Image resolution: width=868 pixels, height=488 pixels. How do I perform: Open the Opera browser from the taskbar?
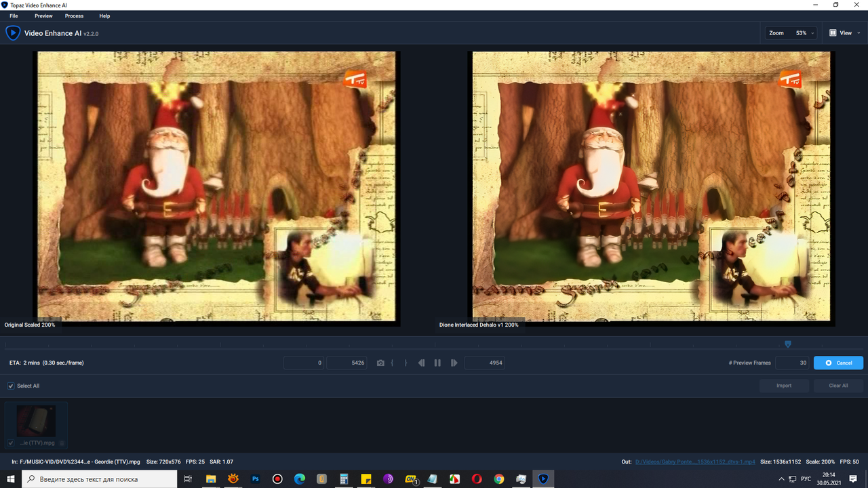coord(477,479)
